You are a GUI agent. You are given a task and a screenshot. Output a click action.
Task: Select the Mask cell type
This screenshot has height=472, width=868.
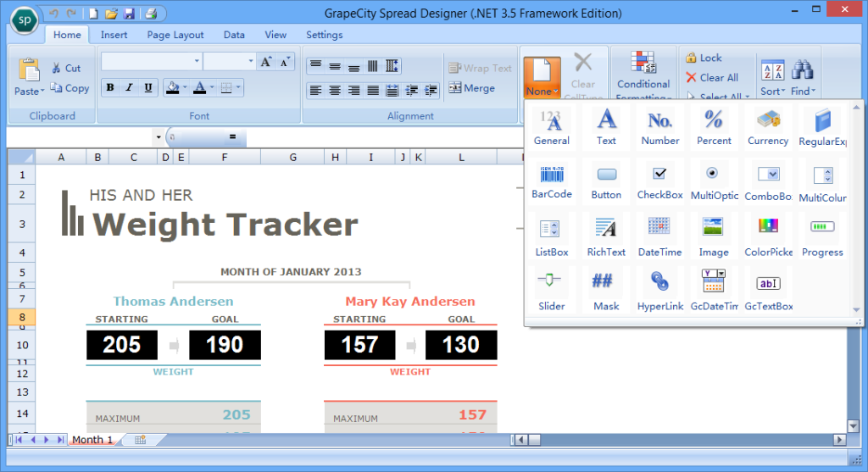tap(606, 291)
